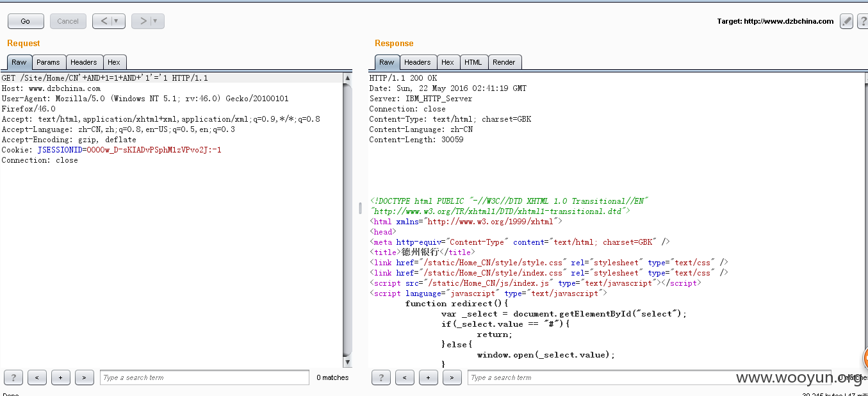Click the Accept-Encoding: gzip, deflate line

coord(69,140)
